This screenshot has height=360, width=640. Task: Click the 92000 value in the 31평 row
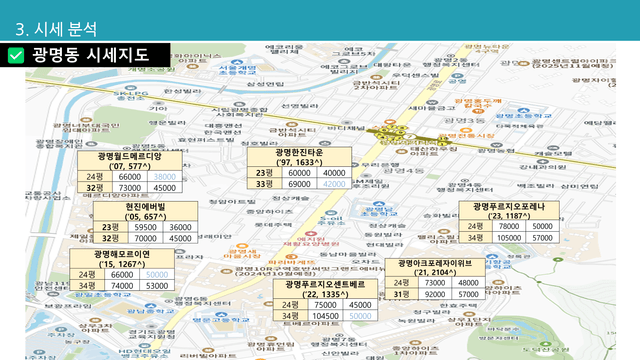(435, 294)
